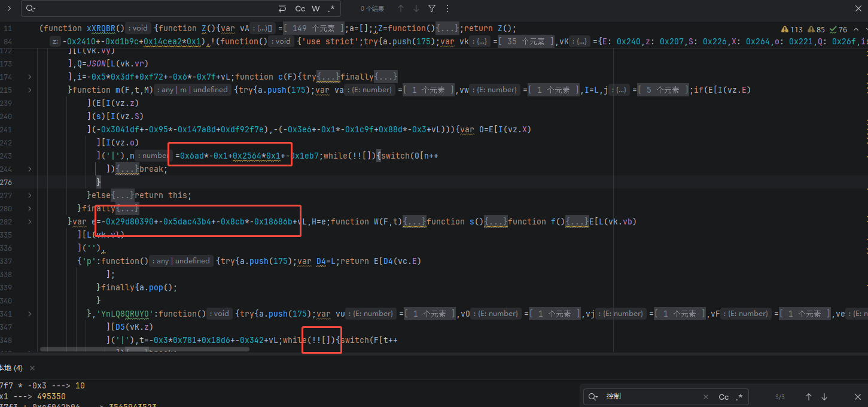The width and height of the screenshot is (868, 407).
Task: Expand the fold at line 341
Action: tap(30, 314)
